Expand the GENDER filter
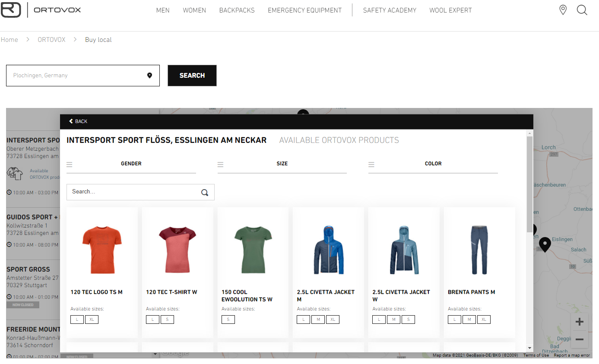599x364 pixels. tap(131, 164)
